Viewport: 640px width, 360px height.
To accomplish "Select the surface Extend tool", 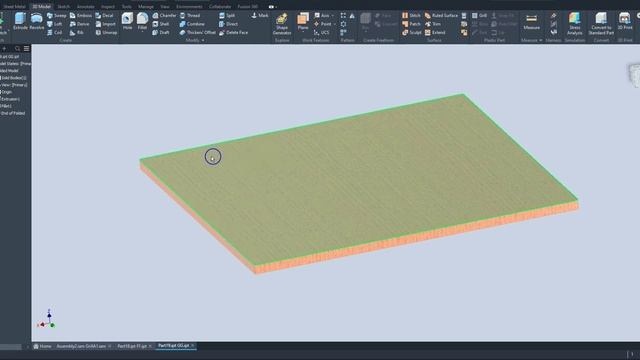I will click(x=435, y=32).
